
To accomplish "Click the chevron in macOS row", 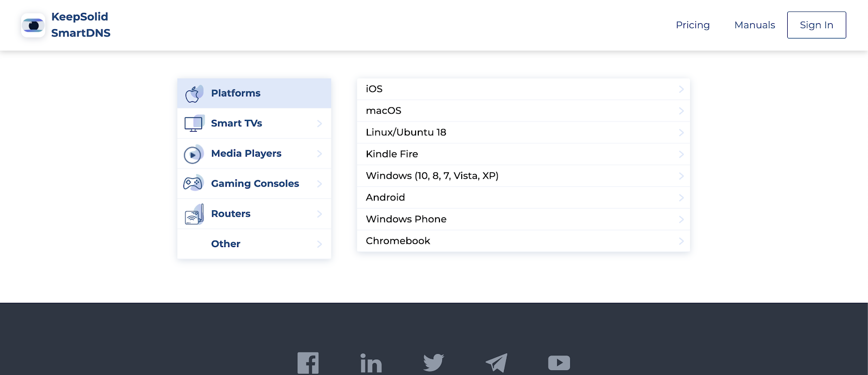I will (x=681, y=111).
